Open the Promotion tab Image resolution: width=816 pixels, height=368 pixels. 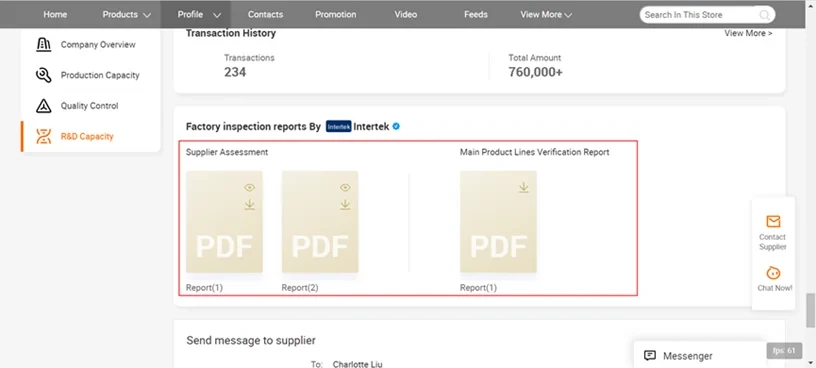(336, 15)
